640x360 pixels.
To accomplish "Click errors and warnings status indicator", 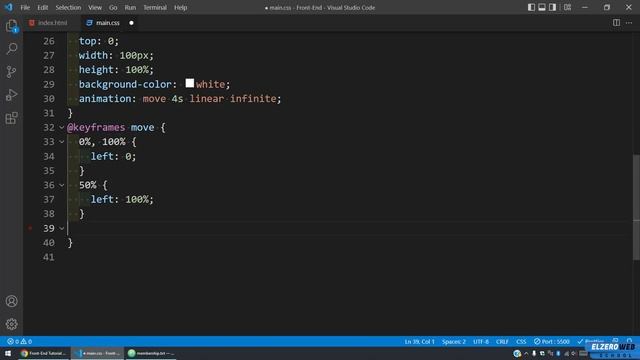I will (19, 341).
